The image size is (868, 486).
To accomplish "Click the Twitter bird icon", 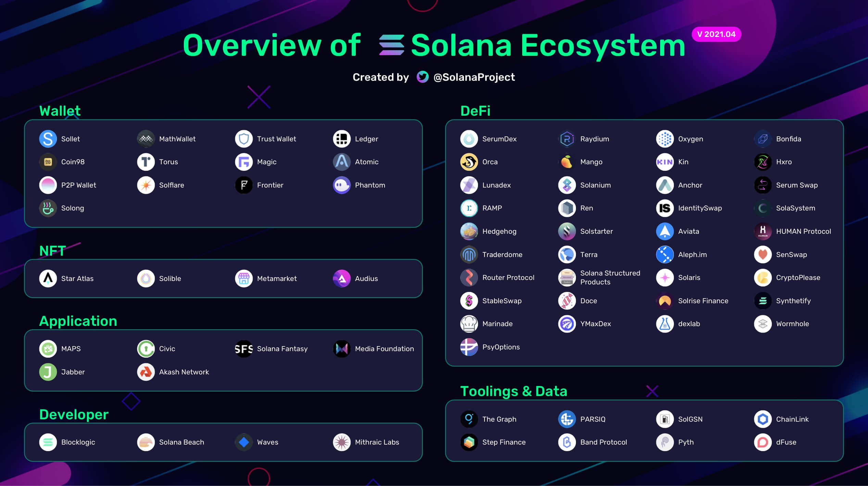I will 422,77.
